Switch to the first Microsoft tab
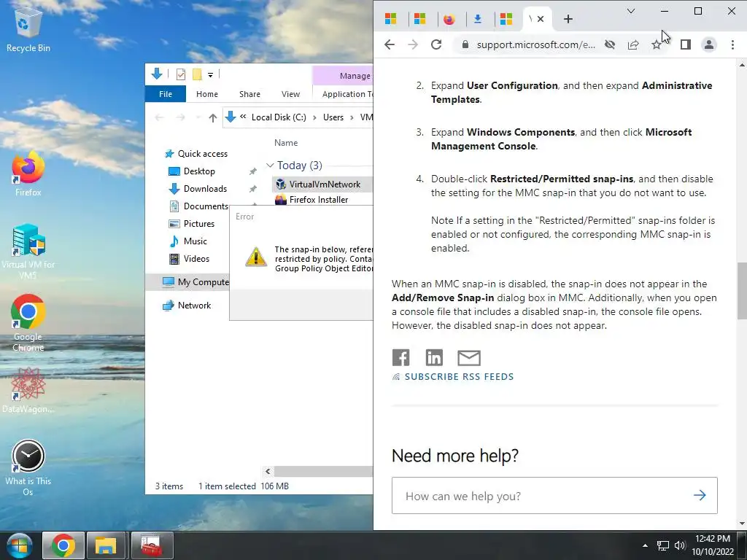Image resolution: width=747 pixels, height=560 pixels. [x=391, y=19]
